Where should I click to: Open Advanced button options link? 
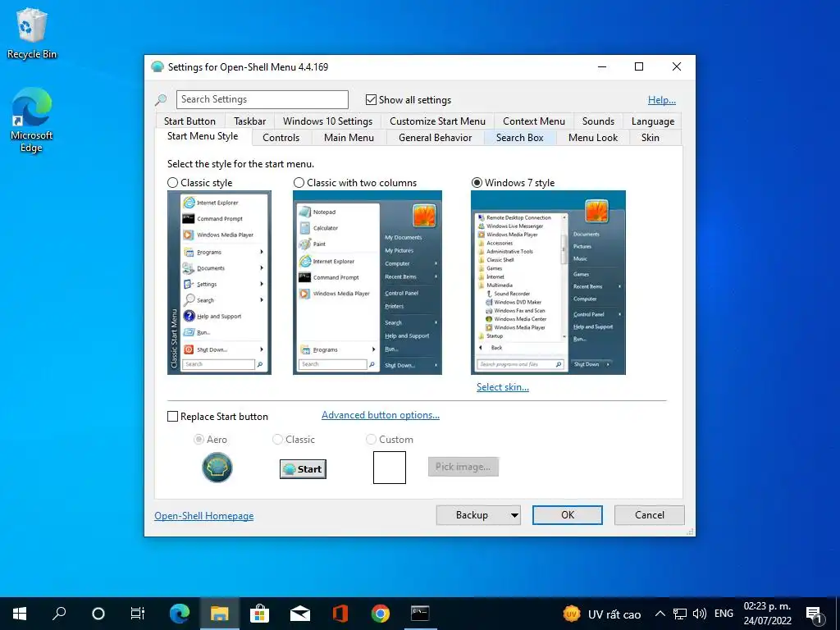381,414
